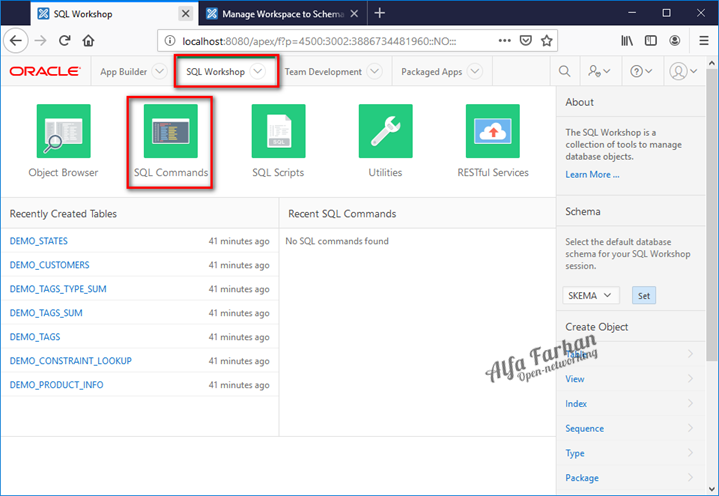Reload the page with refresh icon

[65, 41]
